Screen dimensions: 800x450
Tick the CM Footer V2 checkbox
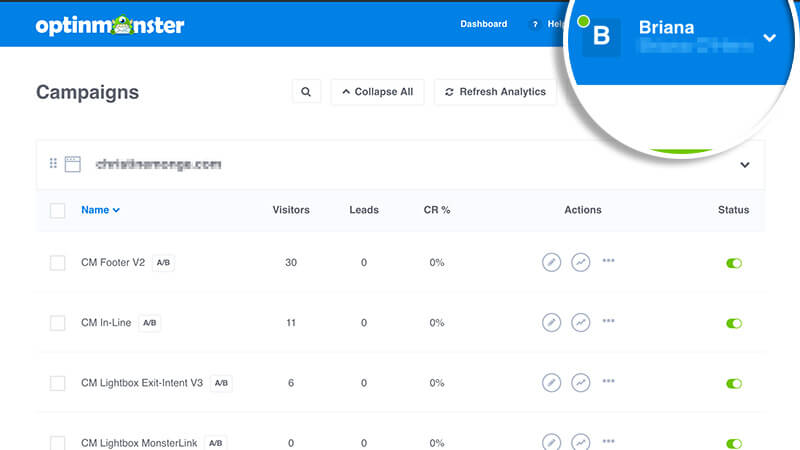click(58, 263)
